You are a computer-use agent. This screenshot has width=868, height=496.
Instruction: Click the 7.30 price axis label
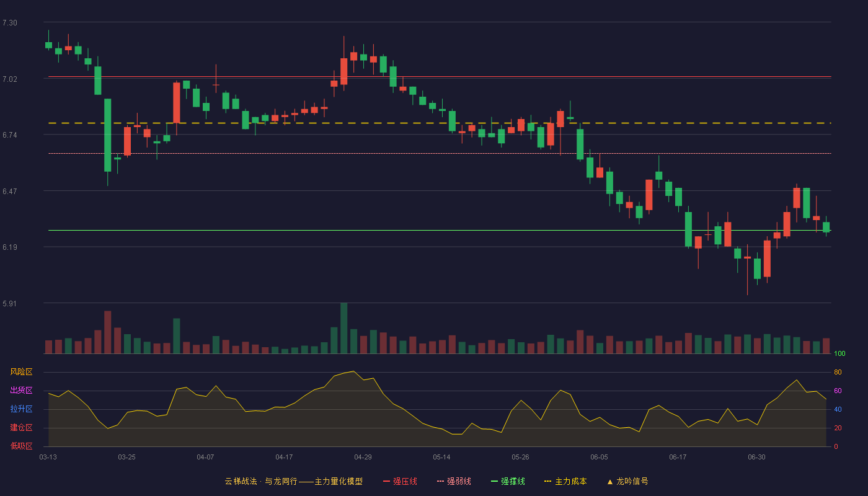point(10,23)
